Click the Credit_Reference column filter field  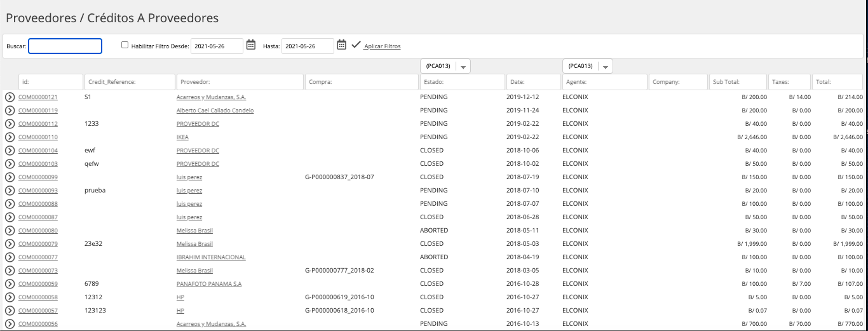(x=130, y=82)
